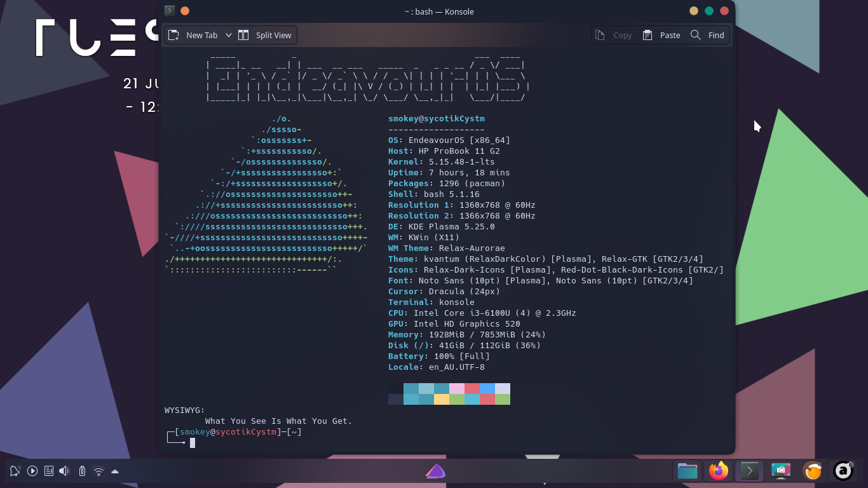This screenshot has width=868, height=488.
Task: Maximize Konsole using the green button
Action: pos(709,11)
